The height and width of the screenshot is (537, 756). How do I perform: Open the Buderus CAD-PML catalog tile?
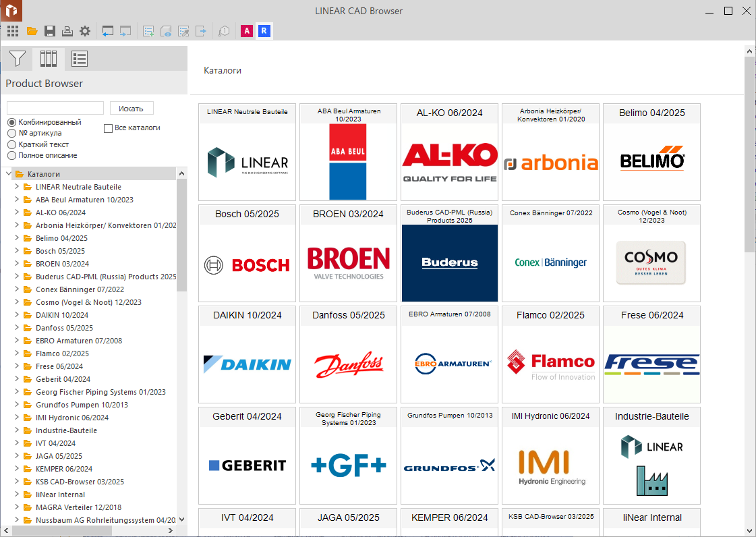[449, 253]
